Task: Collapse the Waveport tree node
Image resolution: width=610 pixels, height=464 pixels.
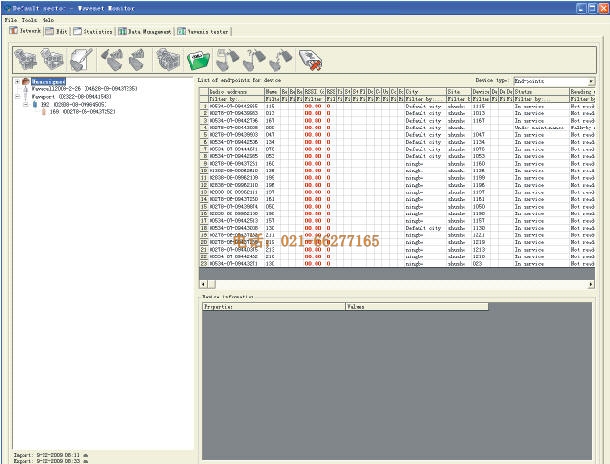Action: (x=17, y=96)
